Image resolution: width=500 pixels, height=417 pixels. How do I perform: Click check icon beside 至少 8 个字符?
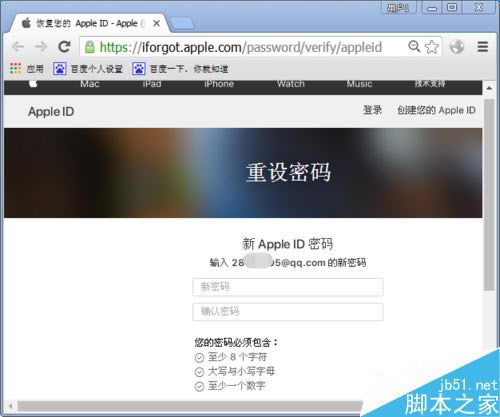[199, 358]
